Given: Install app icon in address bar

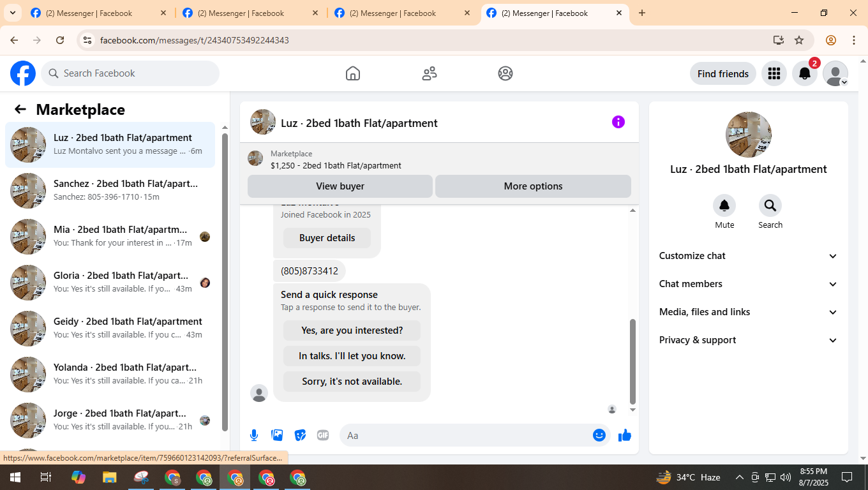Looking at the screenshot, I should pyautogui.click(x=779, y=40).
